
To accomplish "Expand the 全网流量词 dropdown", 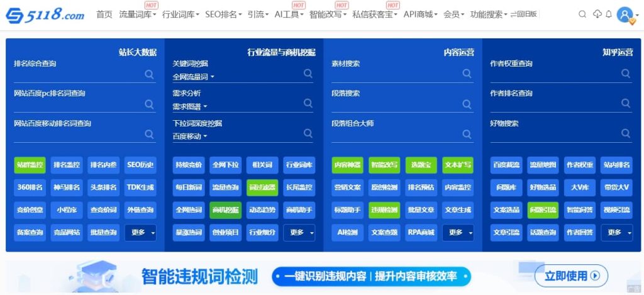I will (194, 77).
